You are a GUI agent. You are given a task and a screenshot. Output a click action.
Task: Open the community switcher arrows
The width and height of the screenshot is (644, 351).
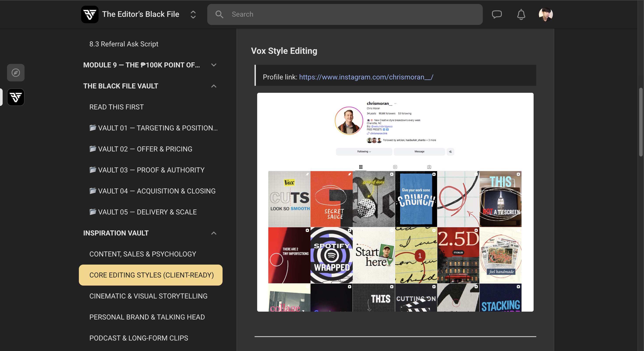(193, 14)
